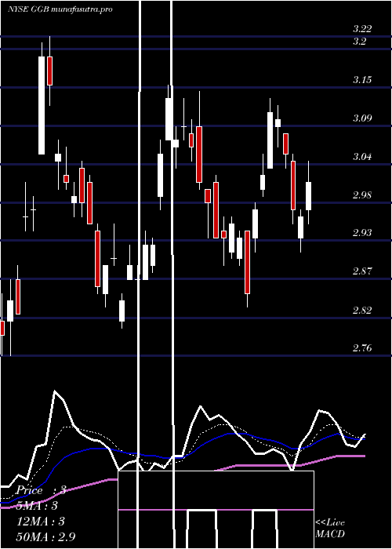Click the 'Price : 3' legend text

(x=42, y=490)
